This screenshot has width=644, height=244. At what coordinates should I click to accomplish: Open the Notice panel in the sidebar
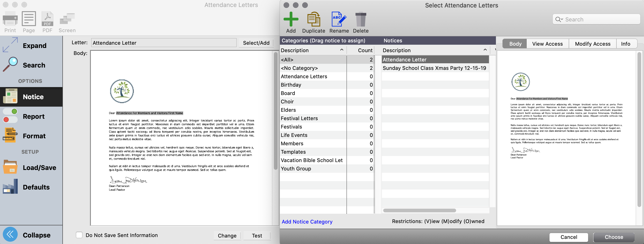10,96
